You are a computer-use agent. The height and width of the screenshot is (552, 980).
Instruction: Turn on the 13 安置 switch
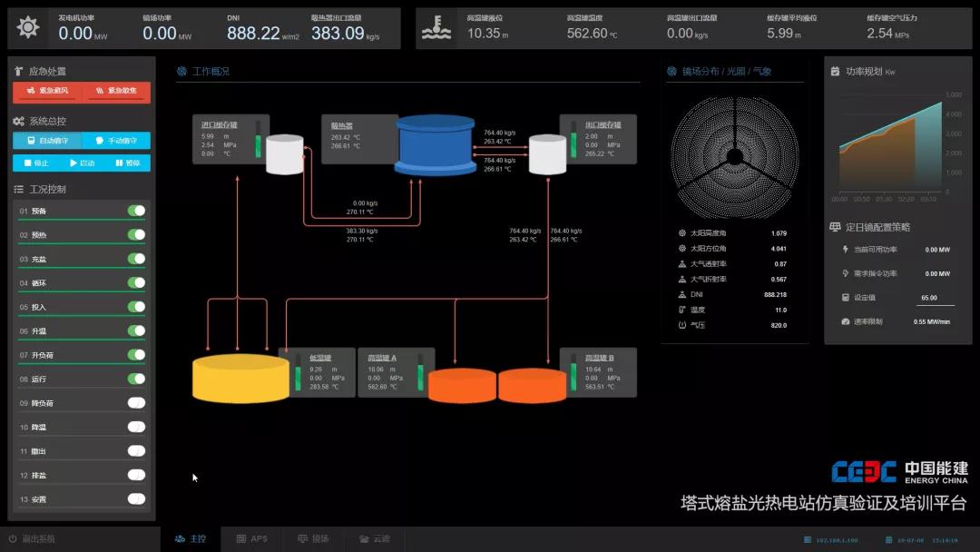[136, 499]
